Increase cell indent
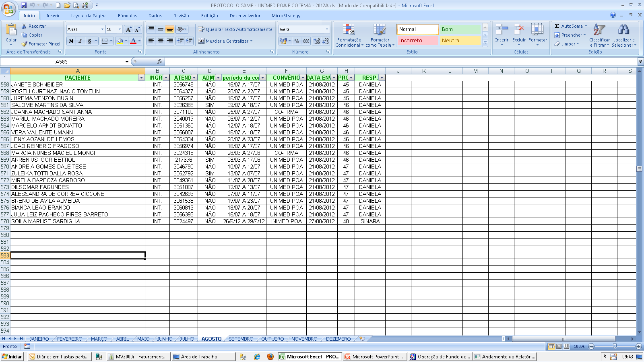This screenshot has height=362, width=644. [x=190, y=41]
